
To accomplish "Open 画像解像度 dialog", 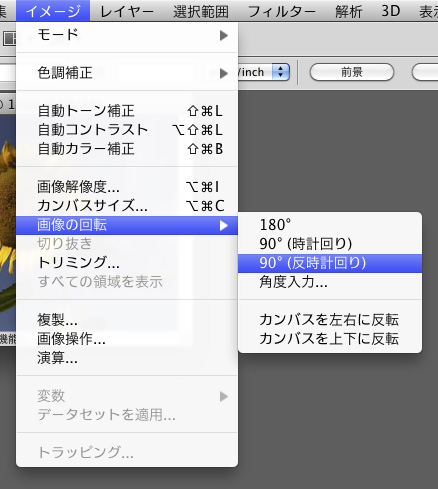I will pyautogui.click(x=127, y=187).
